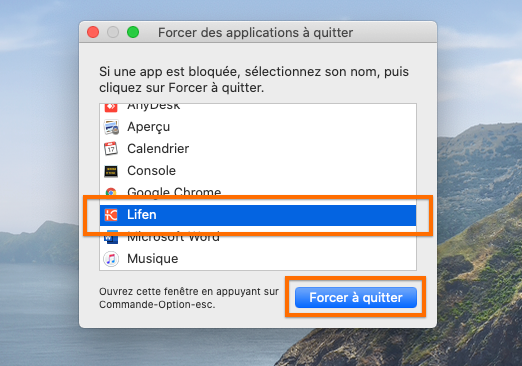Click the Aperçu app icon
Image resolution: width=522 pixels, height=366 pixels.
111,127
